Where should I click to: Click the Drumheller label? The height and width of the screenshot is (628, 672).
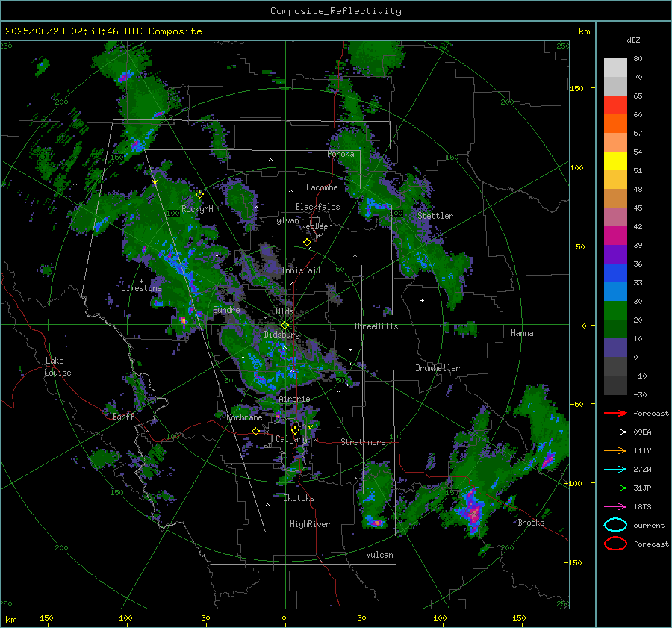438,368
